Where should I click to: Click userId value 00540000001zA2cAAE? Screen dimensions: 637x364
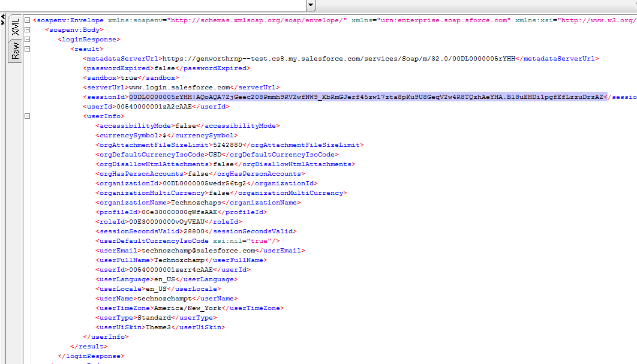154,106
